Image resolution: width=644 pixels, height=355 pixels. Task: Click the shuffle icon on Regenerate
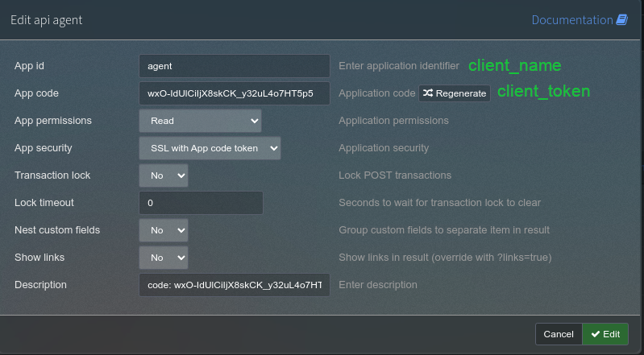(427, 93)
